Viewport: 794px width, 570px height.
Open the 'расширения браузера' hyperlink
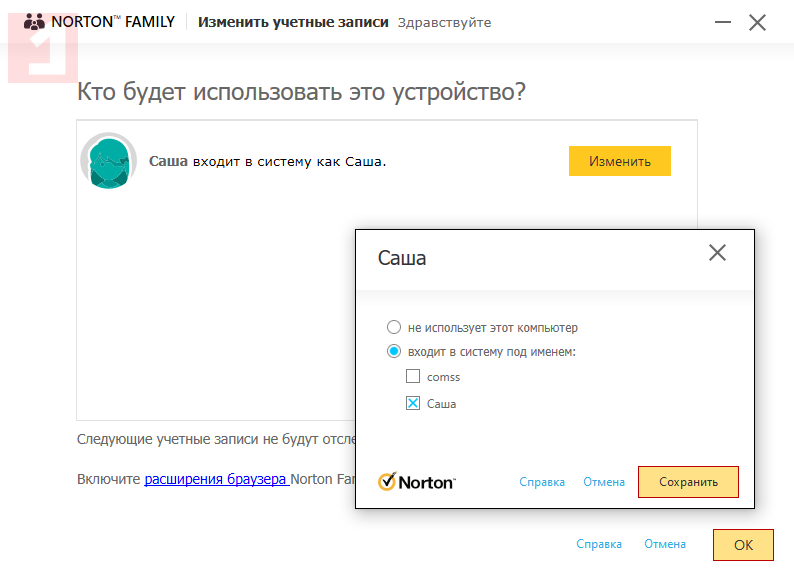click(216, 479)
